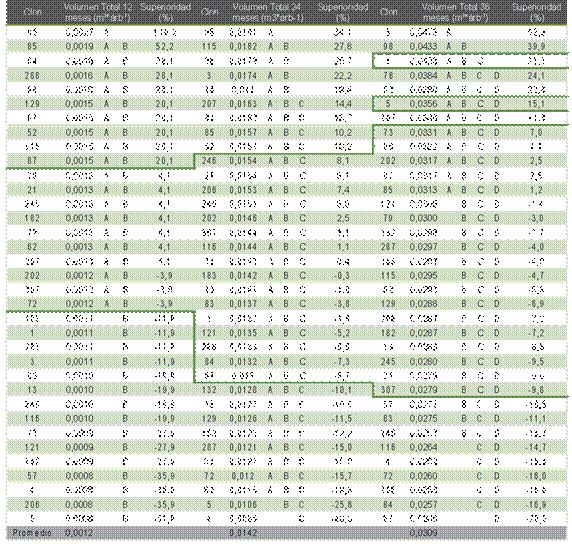Select the superiority value 7,0
The image size is (572, 554).
[x=536, y=132]
